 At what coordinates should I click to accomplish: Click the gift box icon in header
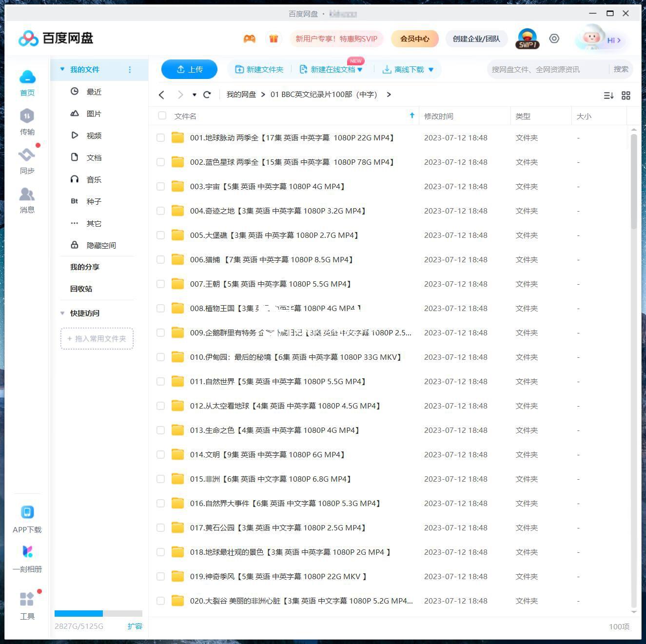(x=274, y=39)
